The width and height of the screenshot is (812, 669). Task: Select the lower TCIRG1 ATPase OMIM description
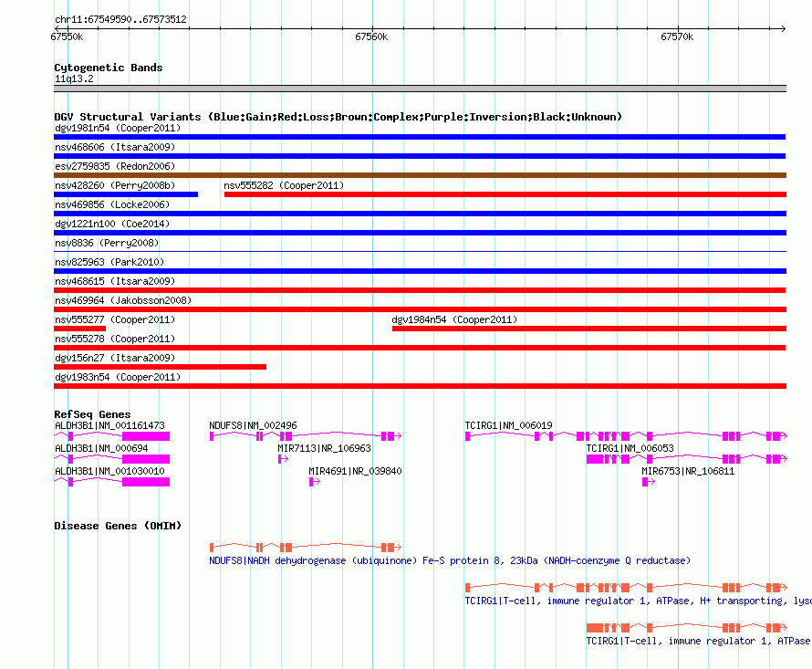pos(698,641)
